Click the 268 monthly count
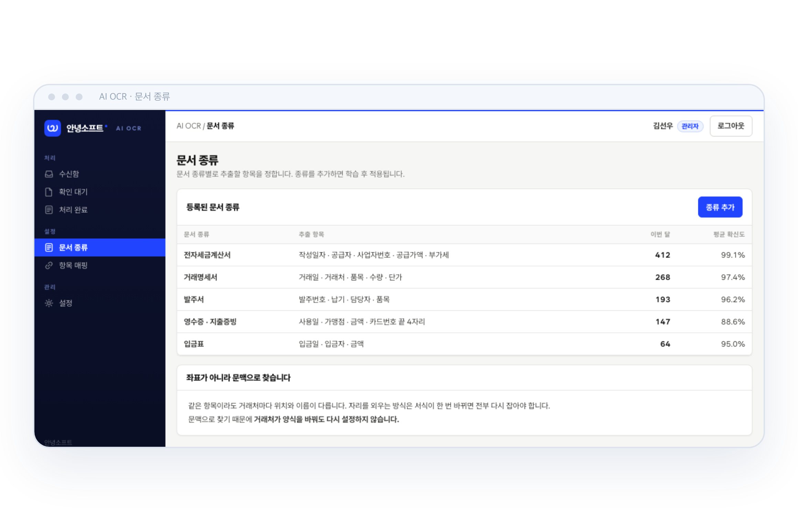The image size is (798, 532). 663,277
